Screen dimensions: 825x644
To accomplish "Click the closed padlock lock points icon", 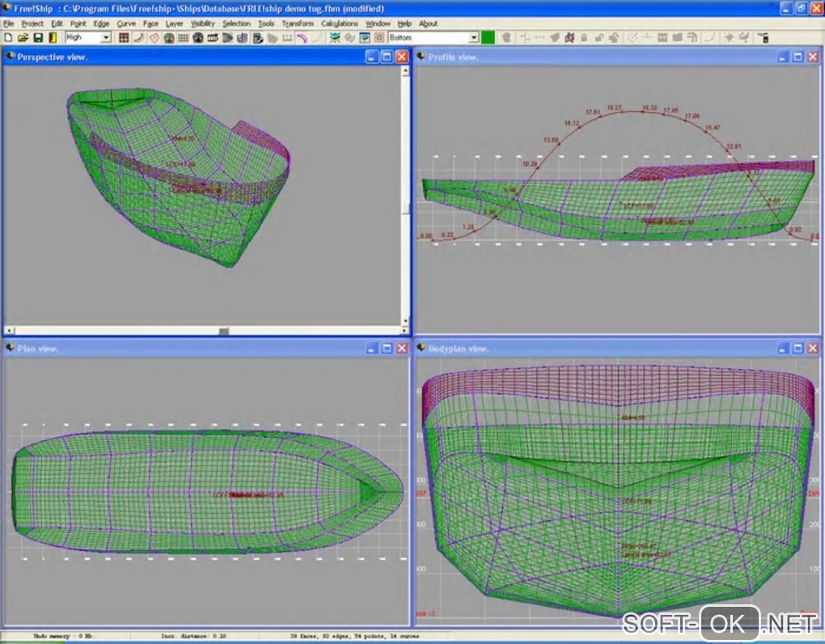I will click(584, 37).
